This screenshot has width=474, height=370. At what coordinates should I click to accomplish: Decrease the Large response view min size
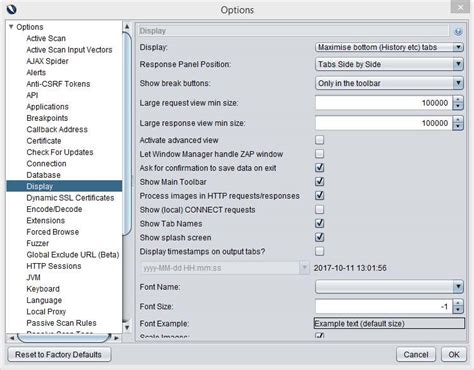(x=458, y=127)
